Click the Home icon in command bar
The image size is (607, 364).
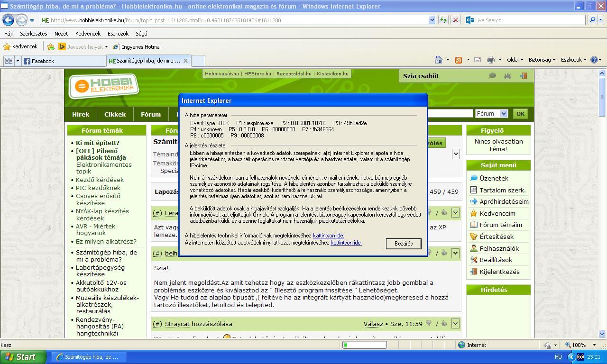click(x=439, y=60)
